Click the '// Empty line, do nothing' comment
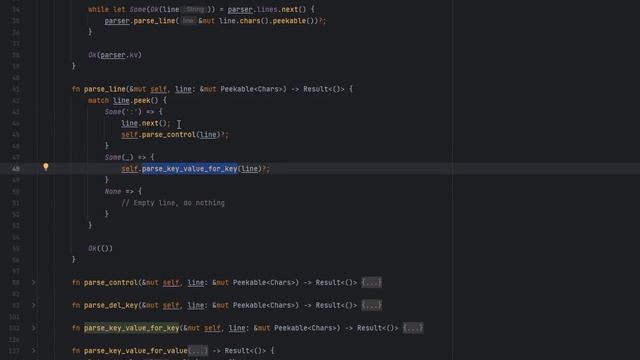The width and height of the screenshot is (640, 360). (173, 203)
